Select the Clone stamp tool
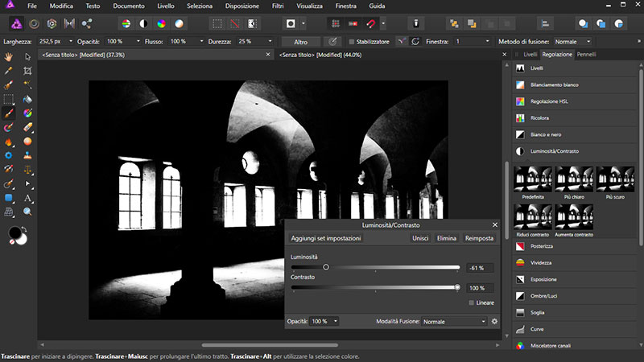This screenshot has height=362, width=644. tap(27, 155)
